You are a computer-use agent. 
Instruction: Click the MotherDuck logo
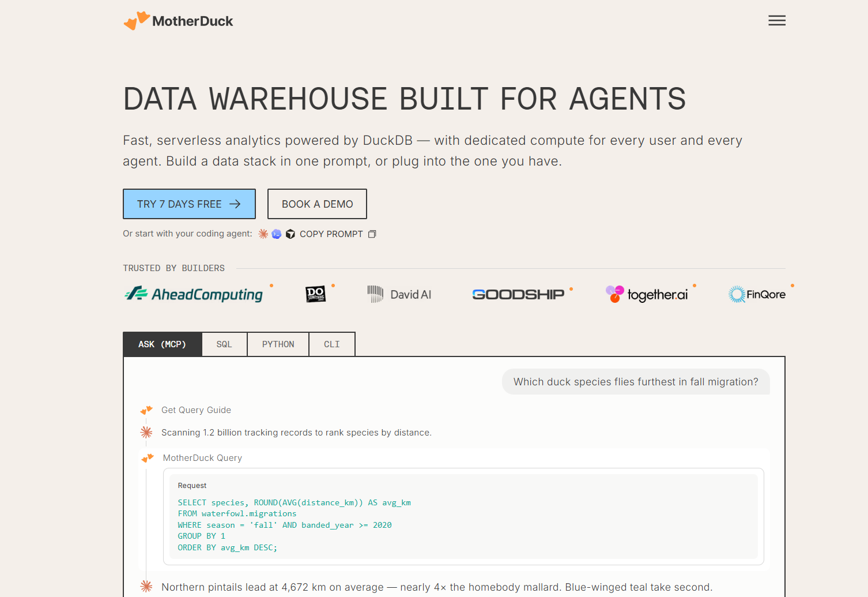click(x=178, y=21)
